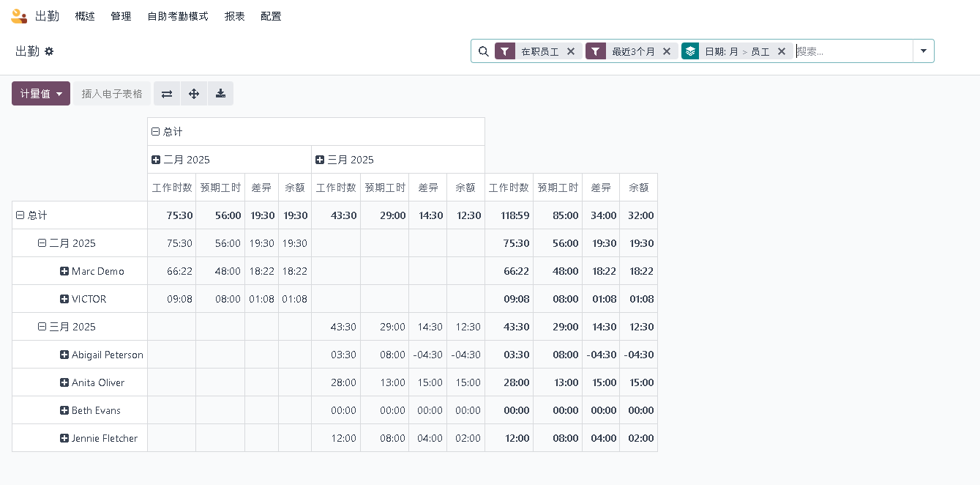Click the 插入电子表格 button
Screen dimensions: 980x485
click(x=112, y=94)
